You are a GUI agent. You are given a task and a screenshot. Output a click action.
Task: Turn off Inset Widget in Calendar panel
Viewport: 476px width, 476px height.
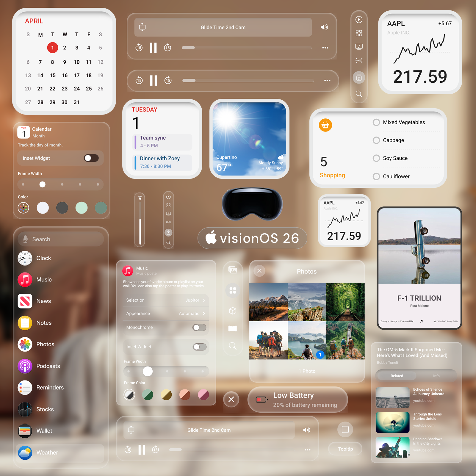pyautogui.click(x=91, y=158)
